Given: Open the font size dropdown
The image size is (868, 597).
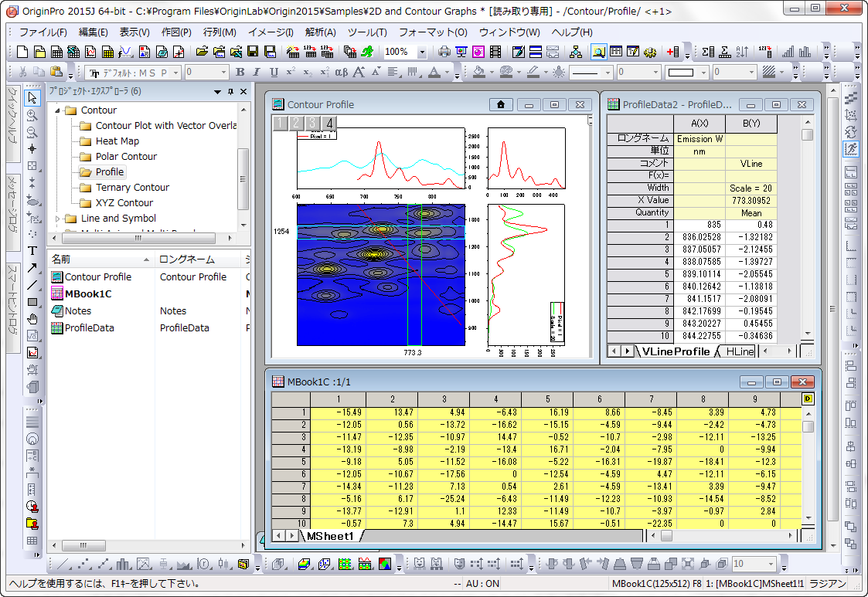Looking at the screenshot, I should pyautogui.click(x=223, y=73).
